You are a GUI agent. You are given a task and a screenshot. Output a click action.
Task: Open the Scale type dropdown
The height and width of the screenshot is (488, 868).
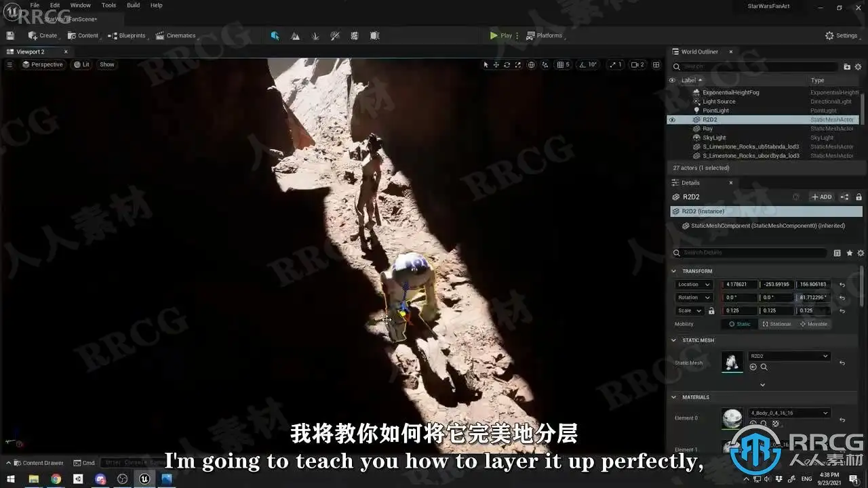(690, 311)
